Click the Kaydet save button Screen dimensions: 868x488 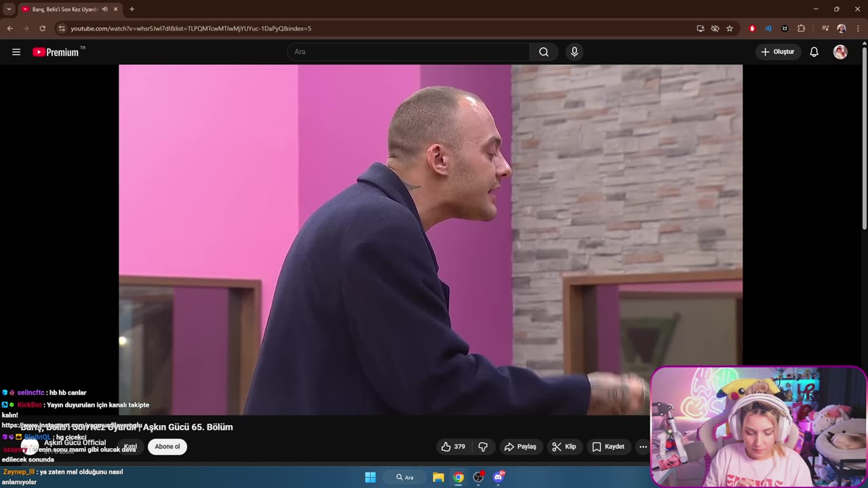[608, 447]
